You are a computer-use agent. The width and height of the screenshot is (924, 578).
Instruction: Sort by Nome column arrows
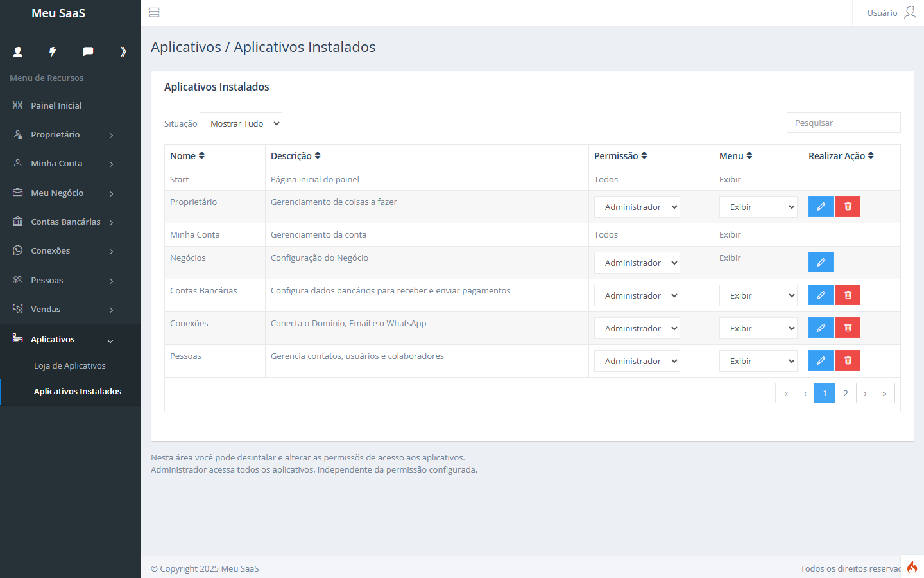[x=201, y=155]
